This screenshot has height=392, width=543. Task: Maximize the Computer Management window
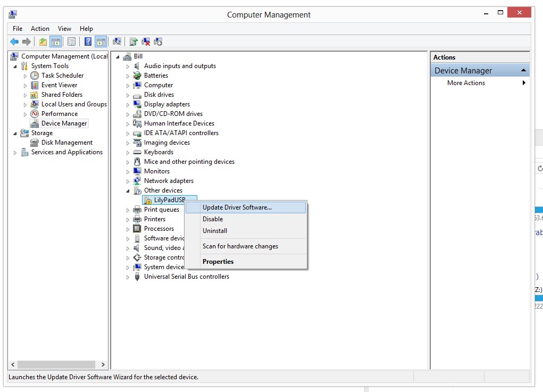coord(500,12)
